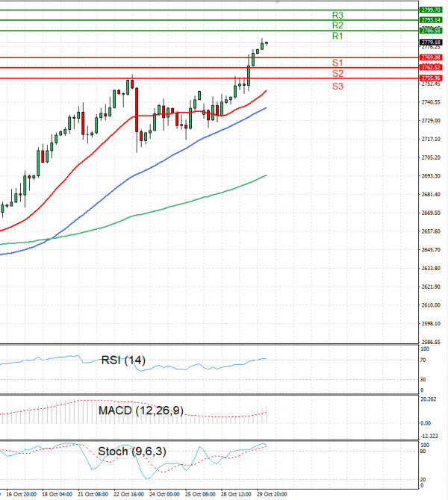Viewport: 448px width, 500px height.
Task: Click the 2681.40 price axis value
Action: point(431,195)
